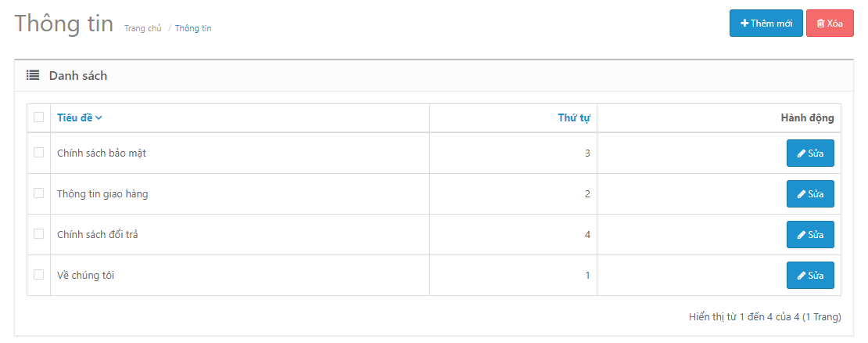868x343 pixels.
Task: Select the Chính sách đổi trả checkbox
Action: tap(39, 234)
